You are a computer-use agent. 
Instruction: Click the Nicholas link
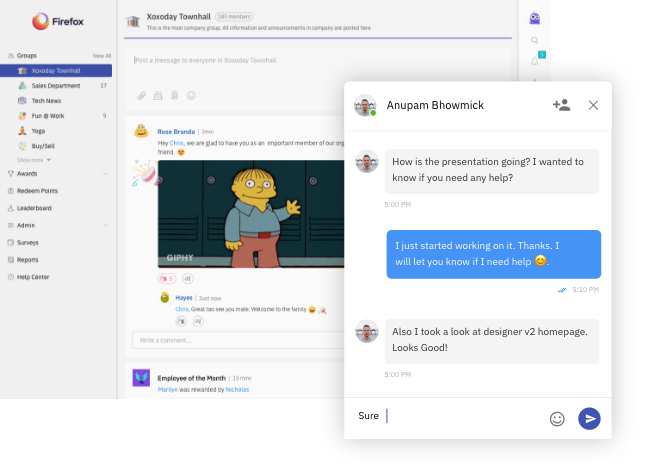coord(237,389)
